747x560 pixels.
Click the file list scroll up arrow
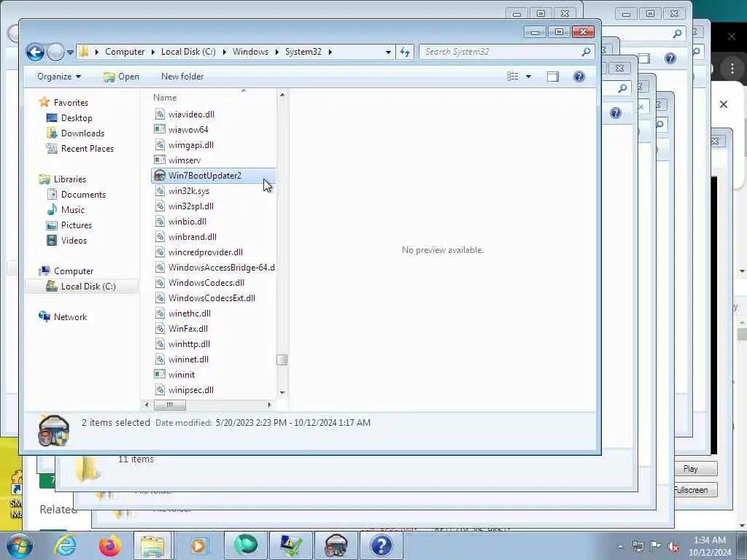(x=282, y=96)
